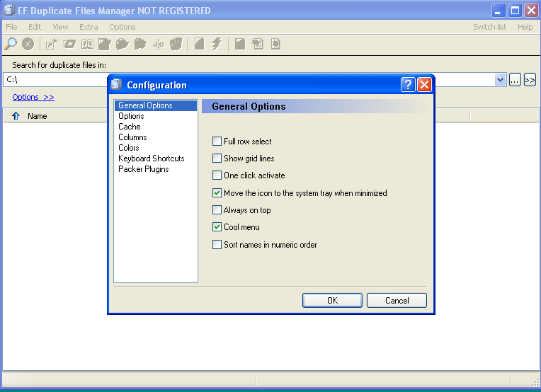Viewport: 541px width, 392px height.
Task: Click the main window title bar app icon
Action: 8,11
